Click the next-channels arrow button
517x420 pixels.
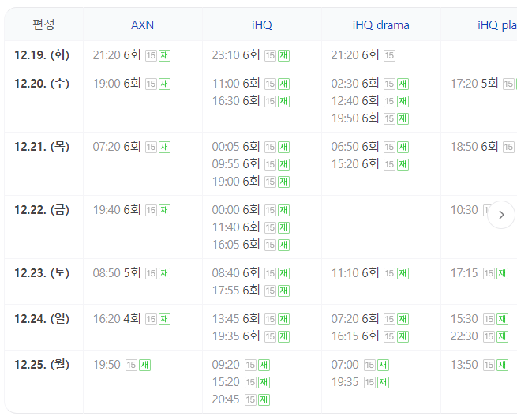501,215
